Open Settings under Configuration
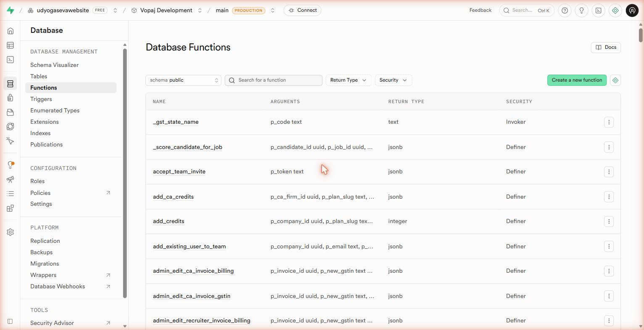The height and width of the screenshot is (330, 644). (41, 204)
